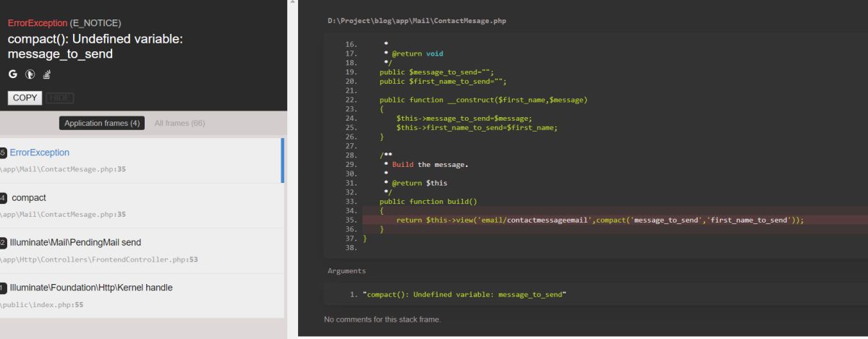
Task: Click the ErrorException (E_NOTICE) title
Action: pos(64,23)
